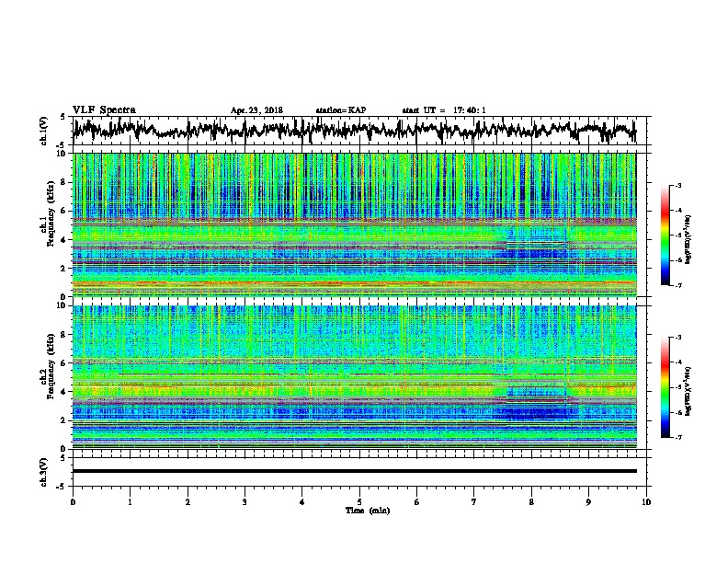Click the "station=KAP" header text
Screen dimensions: 728x563
tap(341, 110)
